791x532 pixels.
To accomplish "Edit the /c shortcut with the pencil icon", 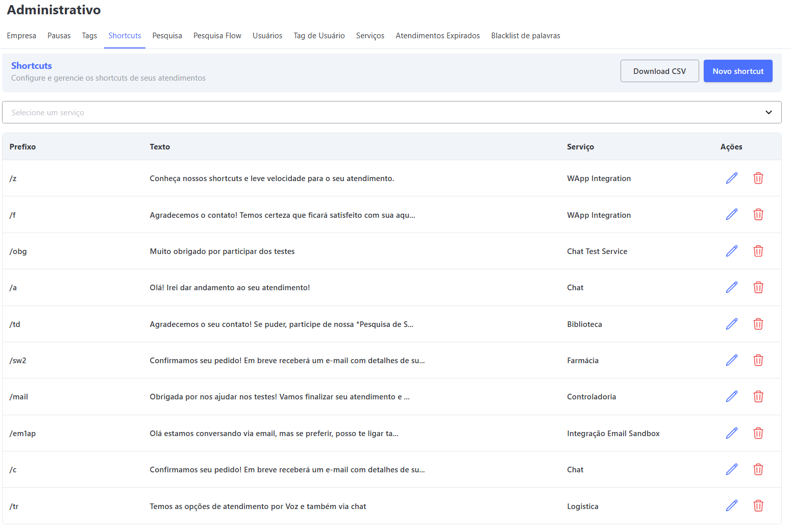I will 732,469.
